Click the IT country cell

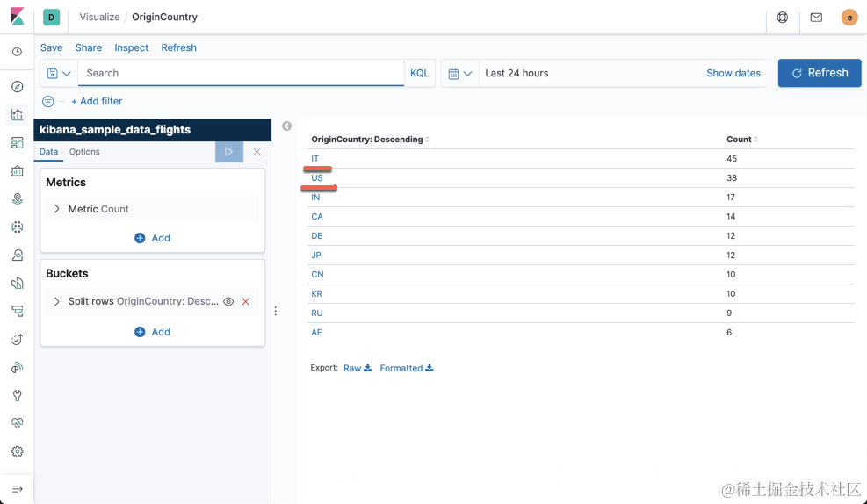coord(315,159)
